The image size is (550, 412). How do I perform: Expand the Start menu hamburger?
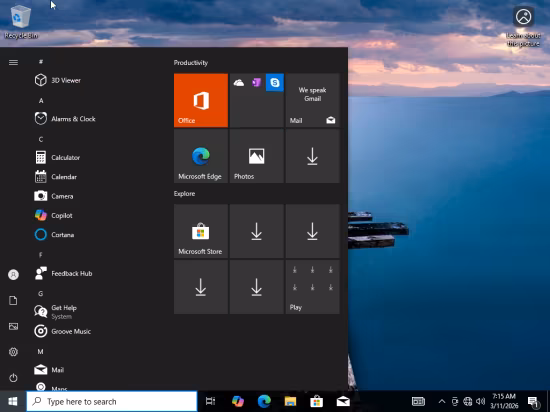tap(13, 62)
